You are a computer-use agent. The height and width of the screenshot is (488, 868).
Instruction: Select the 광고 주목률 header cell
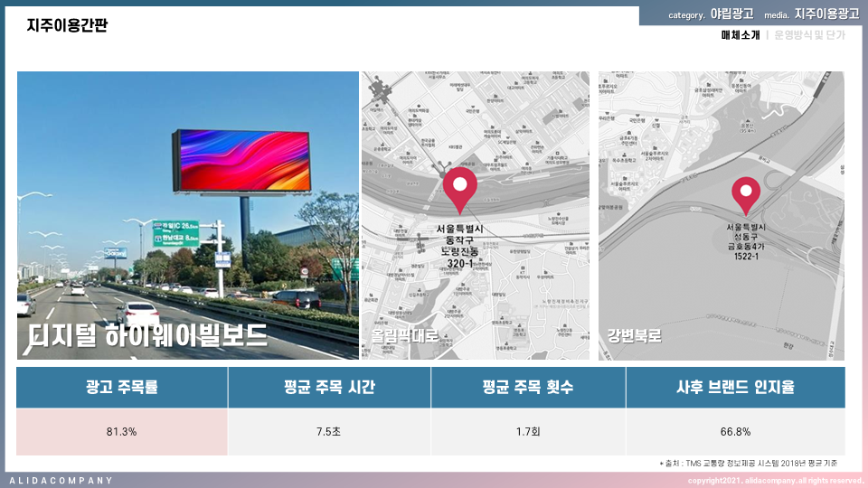[121, 388]
